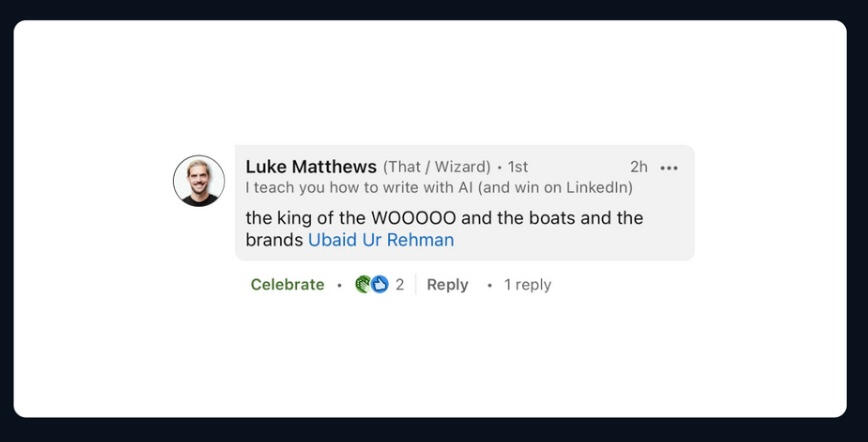The width and height of the screenshot is (868, 442).
Task: Open the Ubaid Ur Rehman mention link
Action: (x=380, y=240)
